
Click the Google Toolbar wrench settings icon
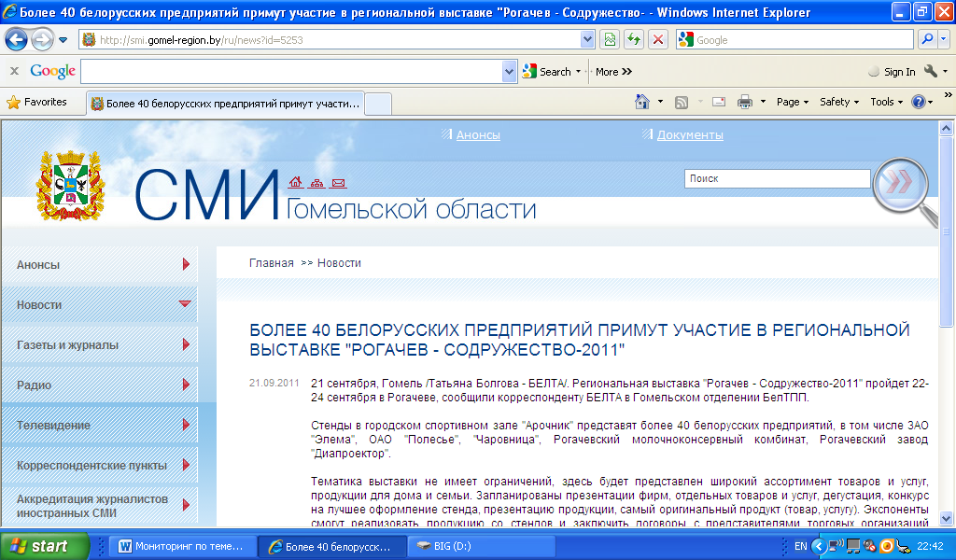(x=930, y=72)
